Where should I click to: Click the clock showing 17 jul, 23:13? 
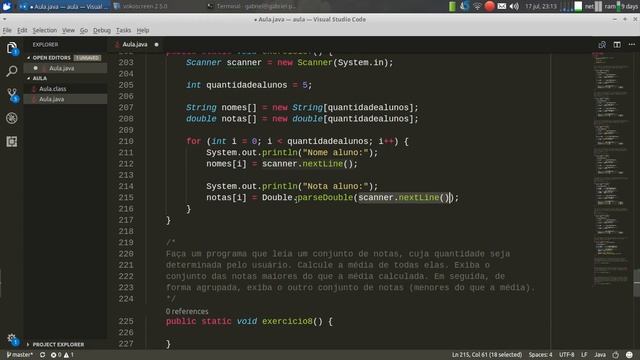(541, 6)
